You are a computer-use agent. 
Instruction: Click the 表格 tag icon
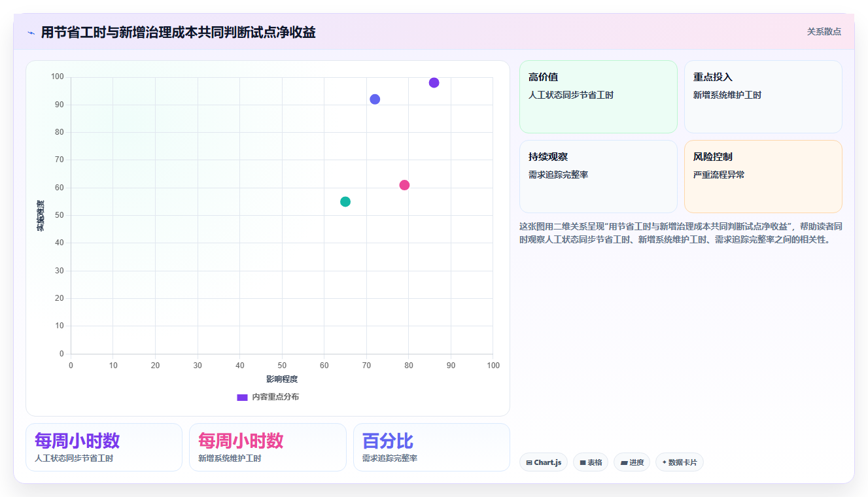coord(583,462)
